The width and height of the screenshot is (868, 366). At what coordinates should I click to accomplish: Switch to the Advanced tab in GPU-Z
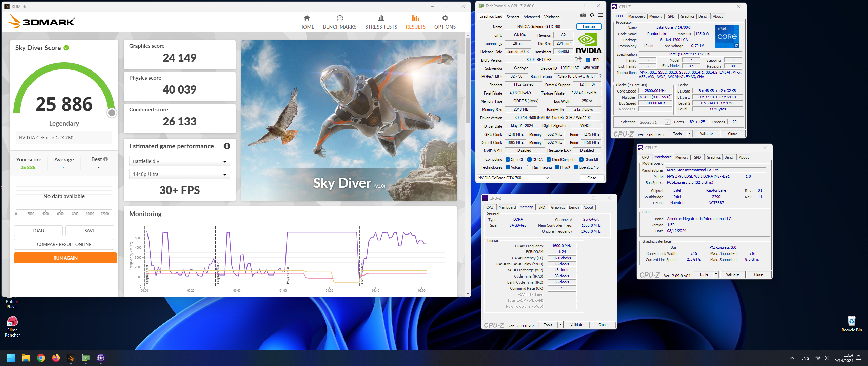pyautogui.click(x=531, y=17)
